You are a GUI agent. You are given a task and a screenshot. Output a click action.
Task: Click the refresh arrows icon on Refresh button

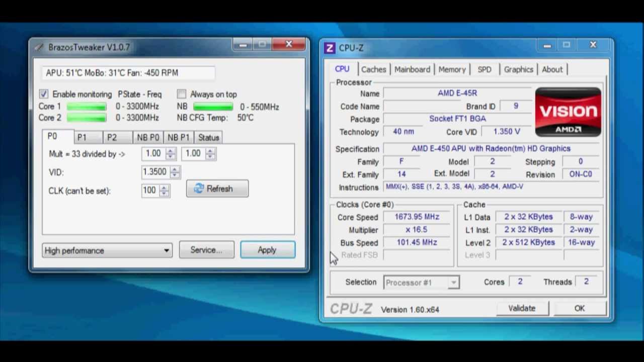pos(199,189)
